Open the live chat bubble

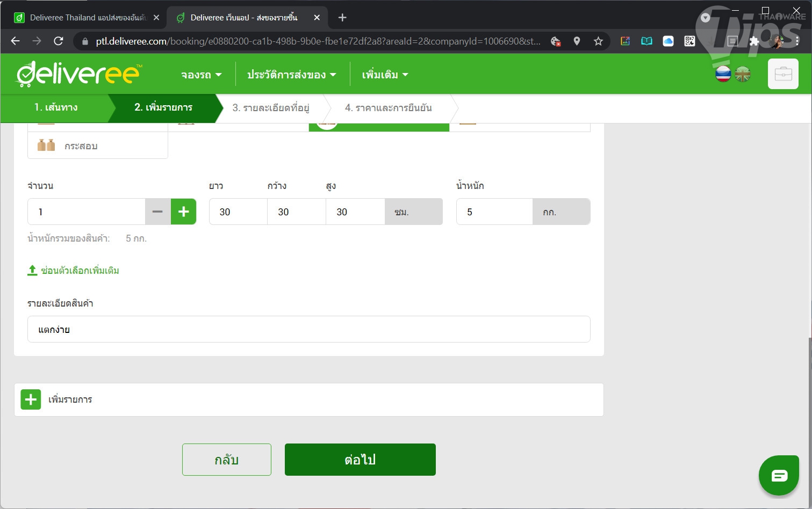(780, 476)
